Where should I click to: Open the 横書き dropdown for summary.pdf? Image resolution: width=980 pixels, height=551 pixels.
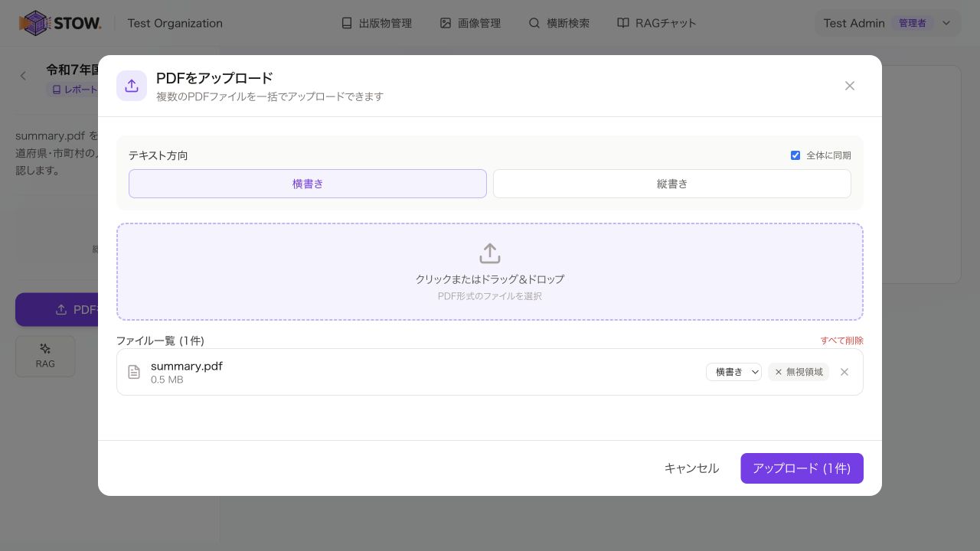click(733, 372)
